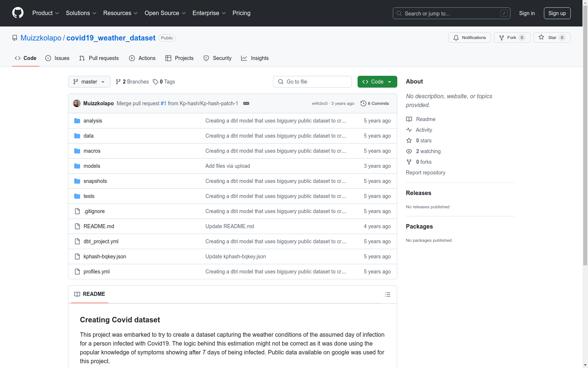Click the Sign in link

point(527,13)
